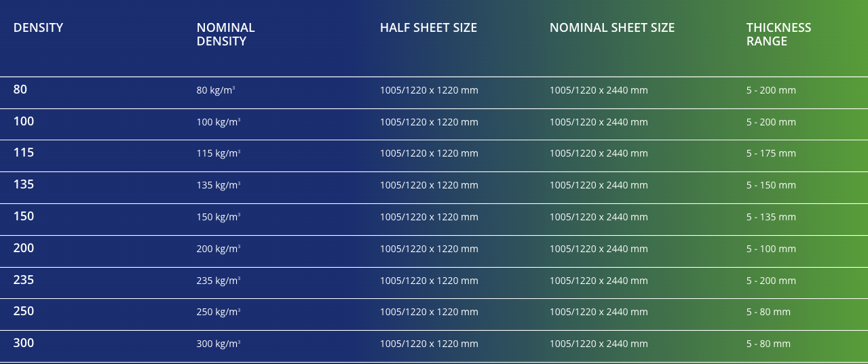The image size is (868, 364).
Task: Click the thickness range in the 250 row
Action: [x=768, y=312]
